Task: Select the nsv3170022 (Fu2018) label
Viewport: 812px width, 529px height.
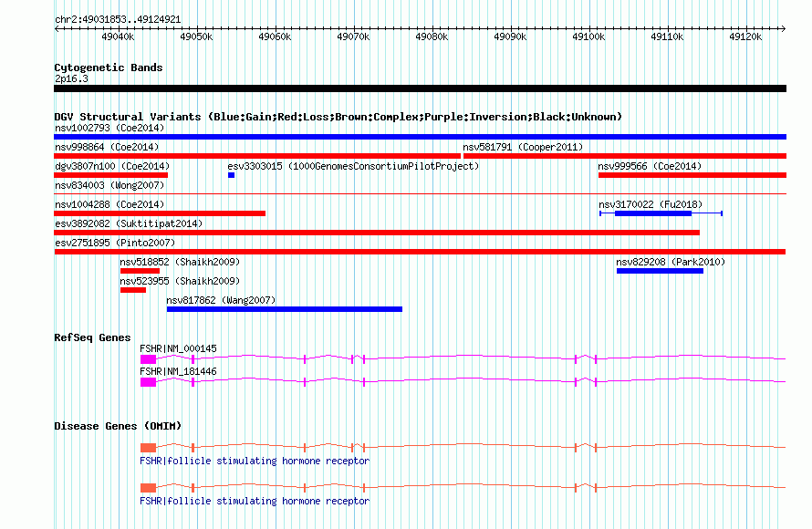Action: coord(651,204)
